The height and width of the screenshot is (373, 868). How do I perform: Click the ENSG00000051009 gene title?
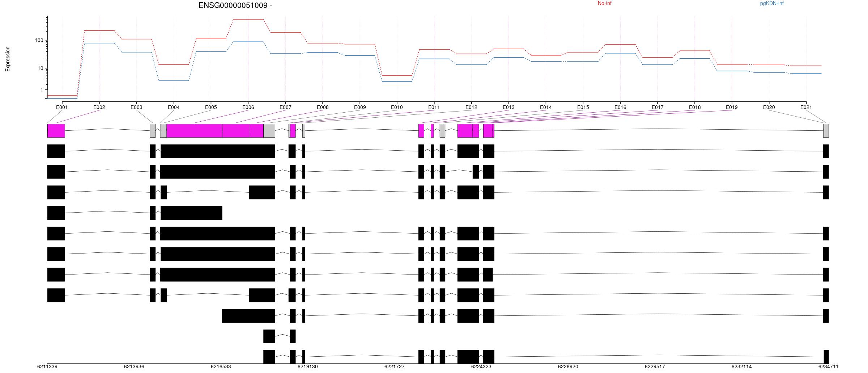coord(235,5)
